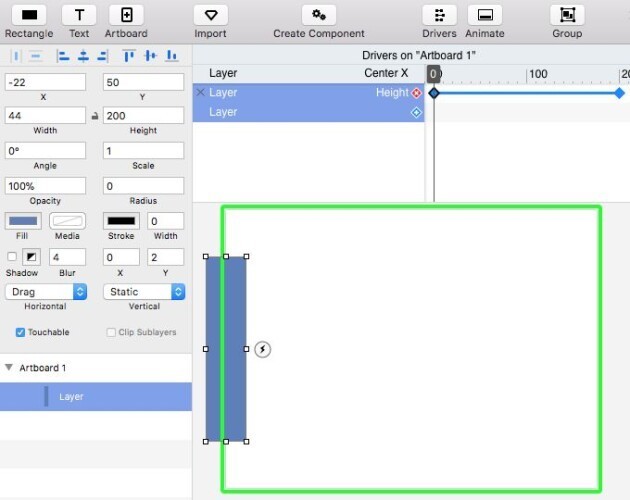
Task: Select the Text tool
Action: 79,15
